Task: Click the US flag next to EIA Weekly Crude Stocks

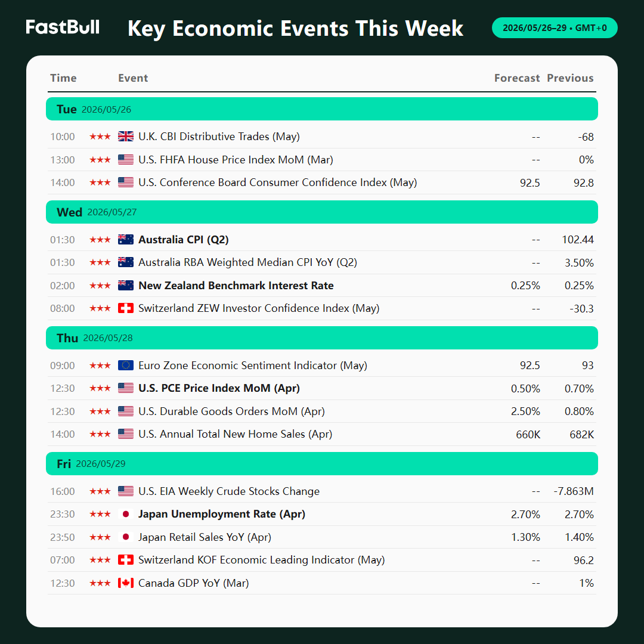Action: [x=126, y=491]
